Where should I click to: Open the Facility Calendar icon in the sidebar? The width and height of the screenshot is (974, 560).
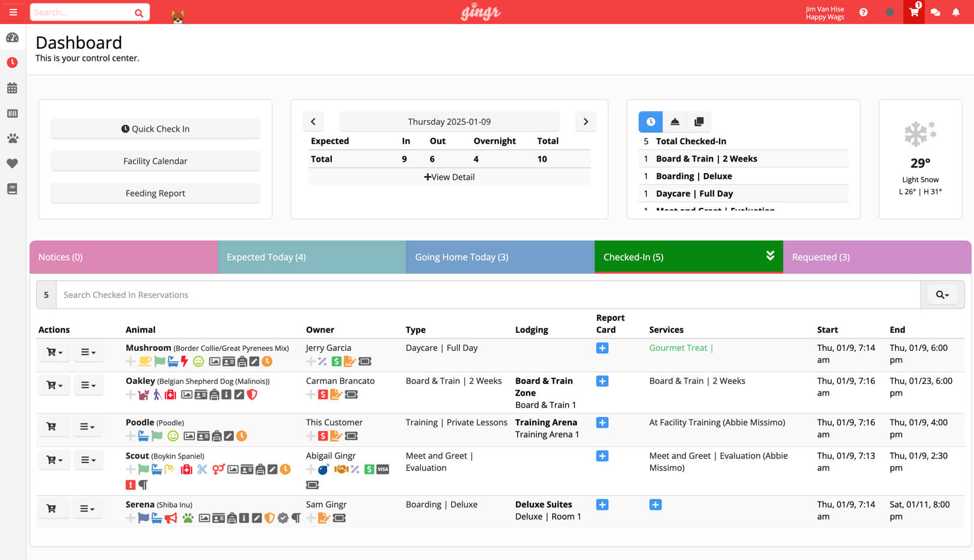[13, 88]
